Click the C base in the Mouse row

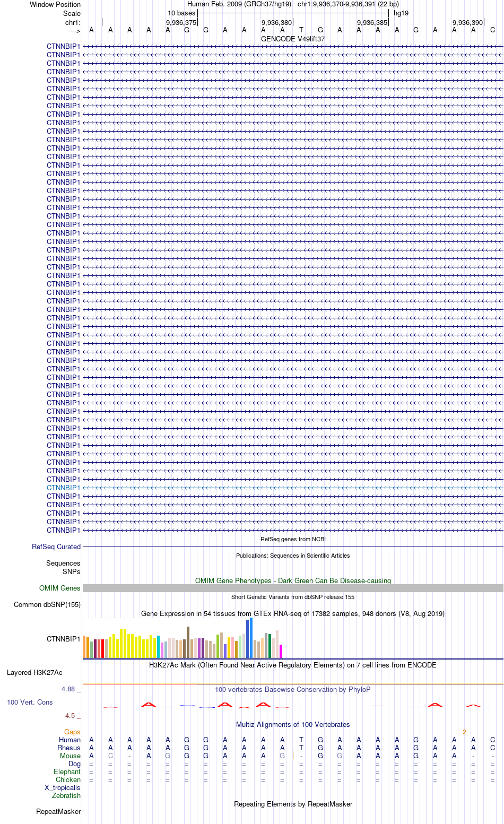coord(110,756)
